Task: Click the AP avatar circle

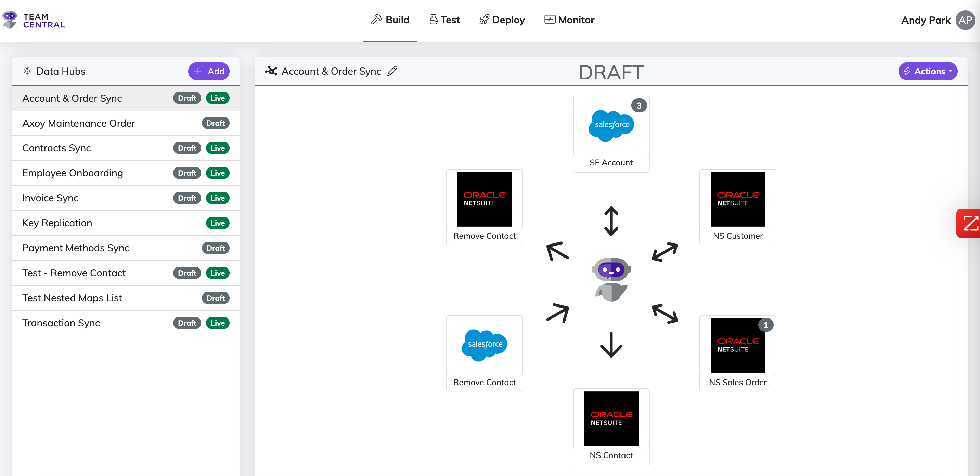Action: [x=965, y=20]
